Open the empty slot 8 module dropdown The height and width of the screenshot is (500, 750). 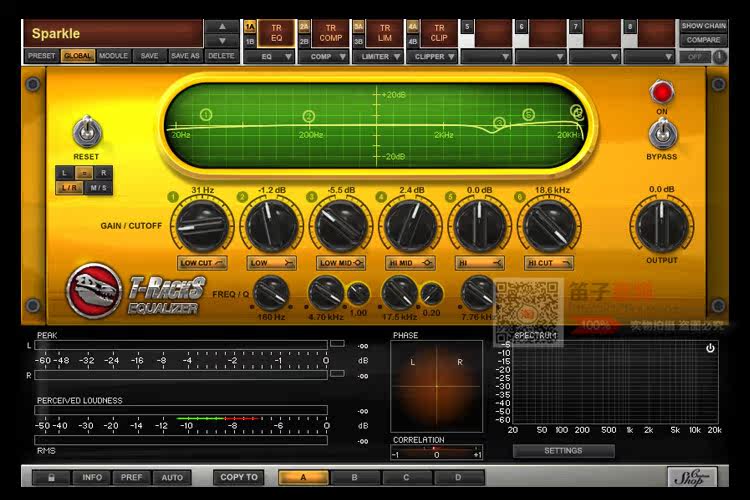coord(650,57)
